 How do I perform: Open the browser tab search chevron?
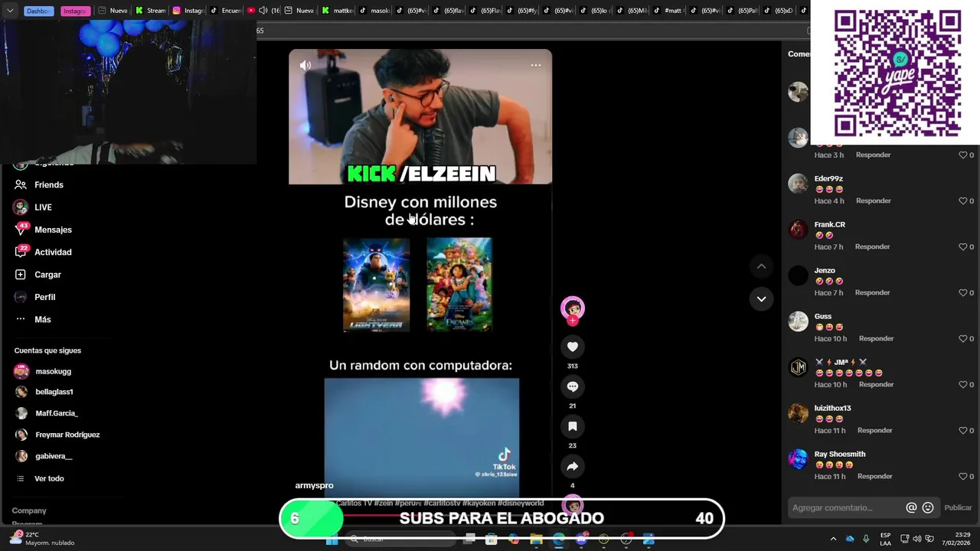coord(10,11)
